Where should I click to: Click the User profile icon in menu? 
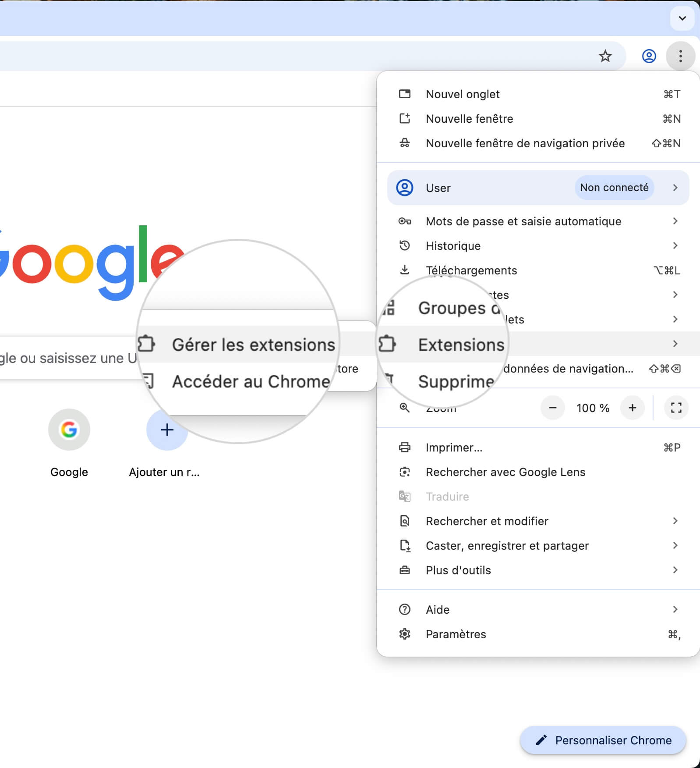[x=405, y=188]
